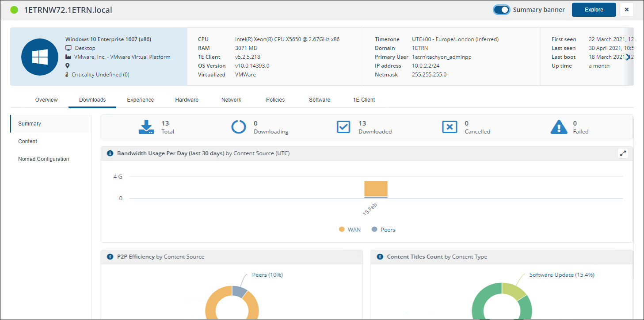Click Bandwidth Usage info icon
The height and width of the screenshot is (320, 644).
tap(111, 153)
